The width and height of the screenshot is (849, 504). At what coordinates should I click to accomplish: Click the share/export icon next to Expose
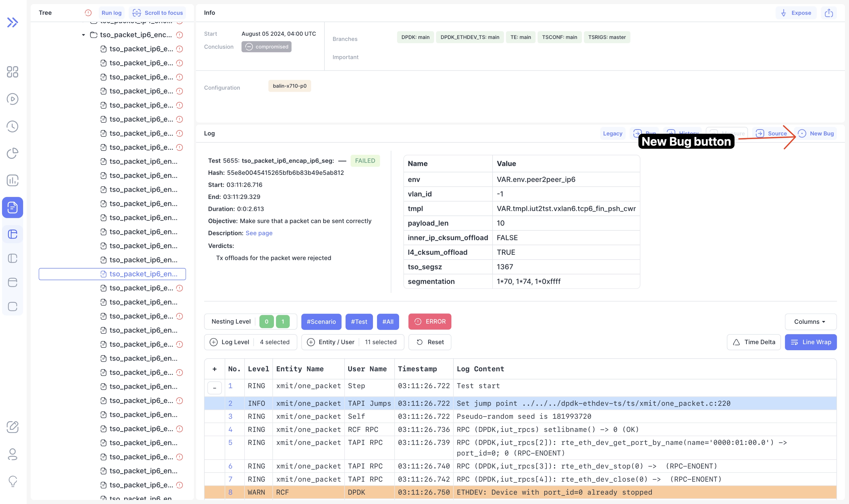point(829,13)
